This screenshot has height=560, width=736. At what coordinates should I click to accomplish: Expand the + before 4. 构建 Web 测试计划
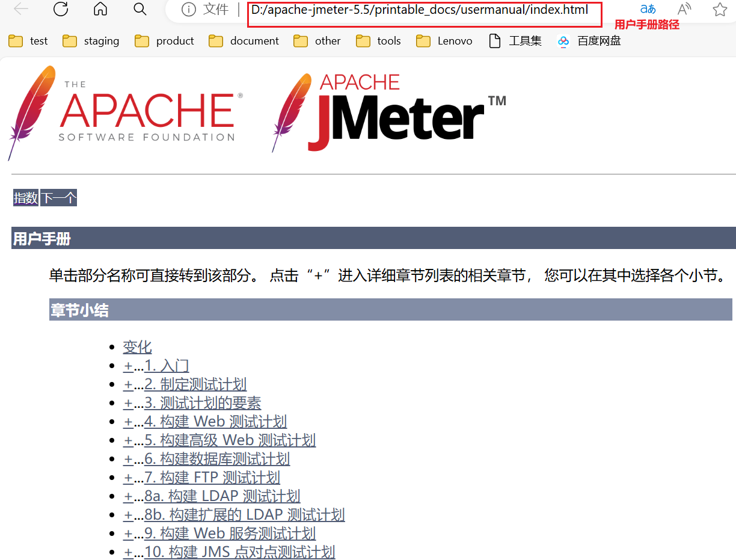click(128, 422)
